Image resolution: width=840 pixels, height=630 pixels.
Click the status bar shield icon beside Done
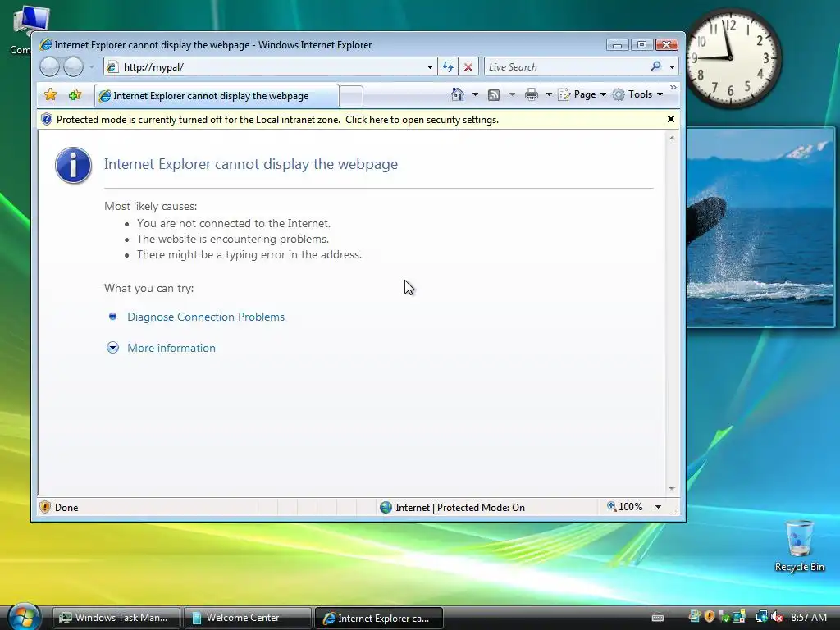pos(45,507)
